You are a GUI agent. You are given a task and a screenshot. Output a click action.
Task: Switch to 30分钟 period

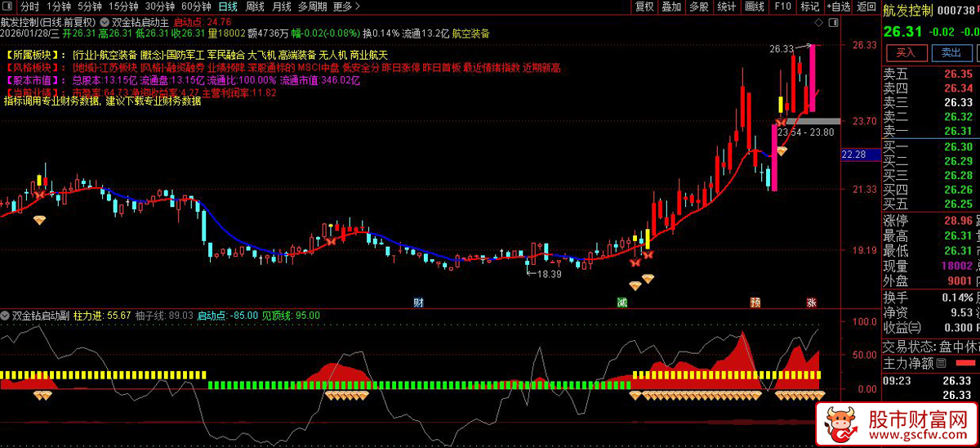[160, 7]
